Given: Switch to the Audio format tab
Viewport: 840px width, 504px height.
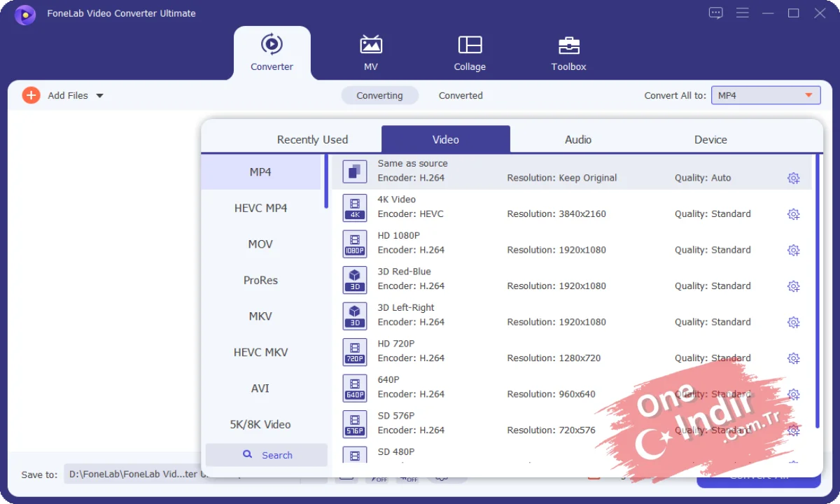Looking at the screenshot, I should point(578,139).
